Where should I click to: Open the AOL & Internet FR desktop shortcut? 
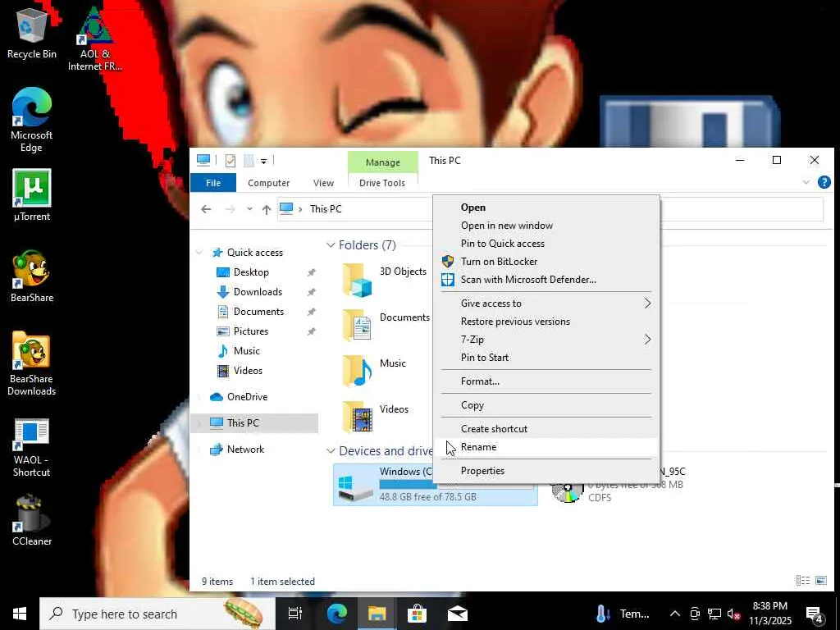point(95,38)
